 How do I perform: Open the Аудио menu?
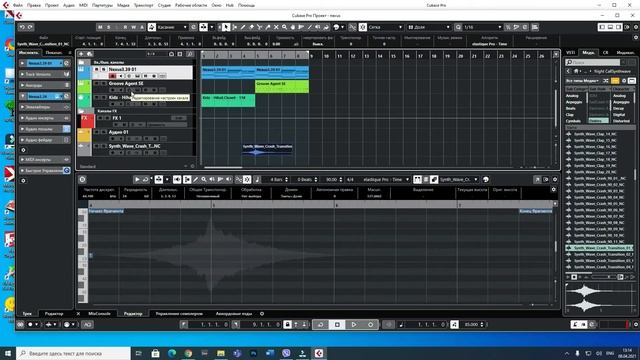point(69,5)
